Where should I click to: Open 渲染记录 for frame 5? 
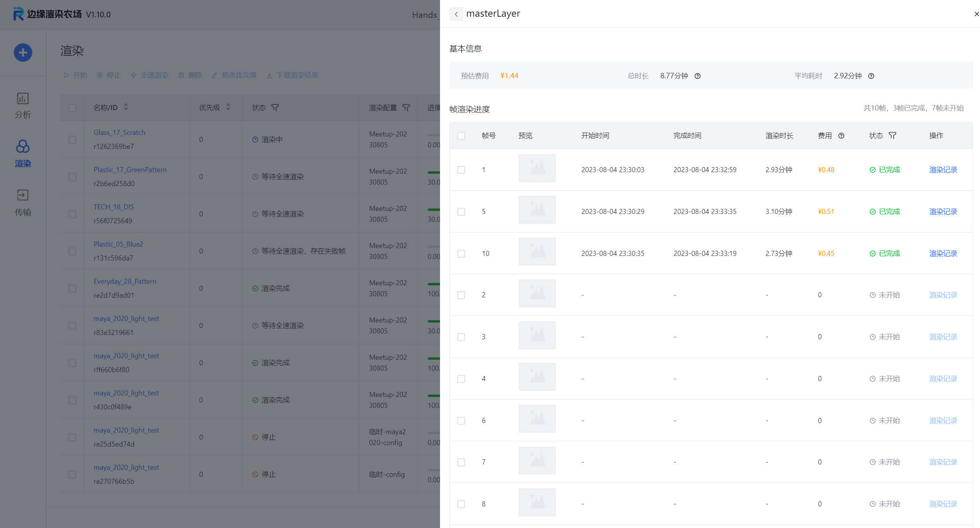click(x=943, y=212)
